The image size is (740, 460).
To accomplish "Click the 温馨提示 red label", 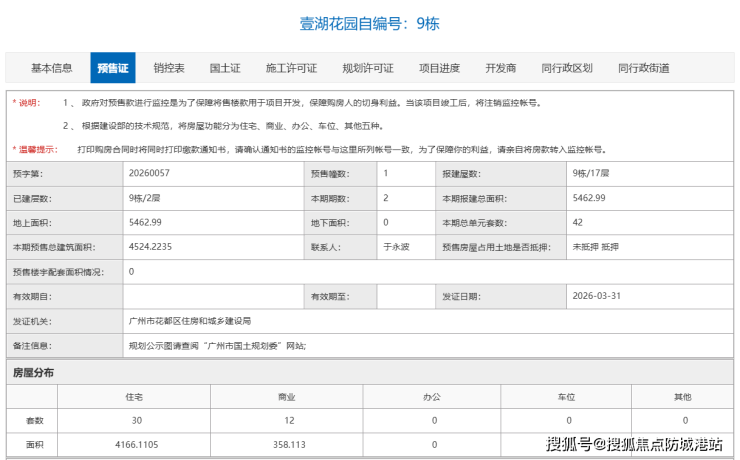I will click(35, 150).
